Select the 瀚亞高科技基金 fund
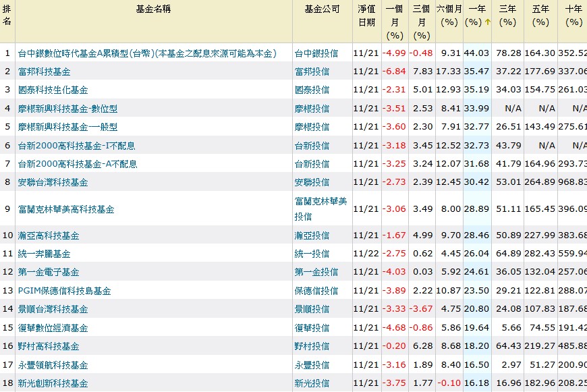This screenshot has width=587, height=392. click(49, 235)
